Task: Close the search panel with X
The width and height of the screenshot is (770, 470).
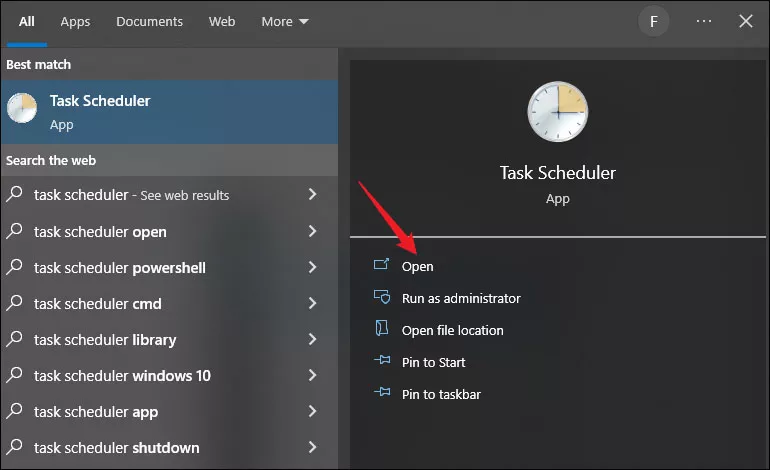Action: 745,21
